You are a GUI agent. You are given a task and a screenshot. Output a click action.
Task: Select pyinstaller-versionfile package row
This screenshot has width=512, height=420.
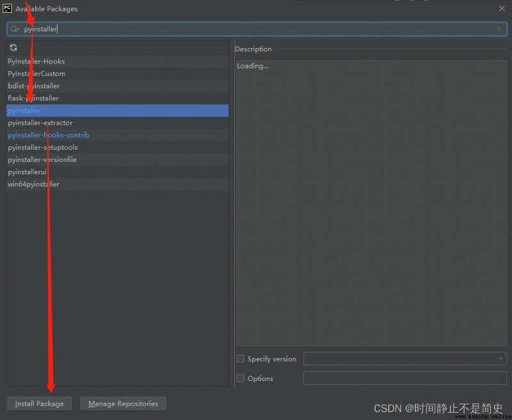point(117,159)
